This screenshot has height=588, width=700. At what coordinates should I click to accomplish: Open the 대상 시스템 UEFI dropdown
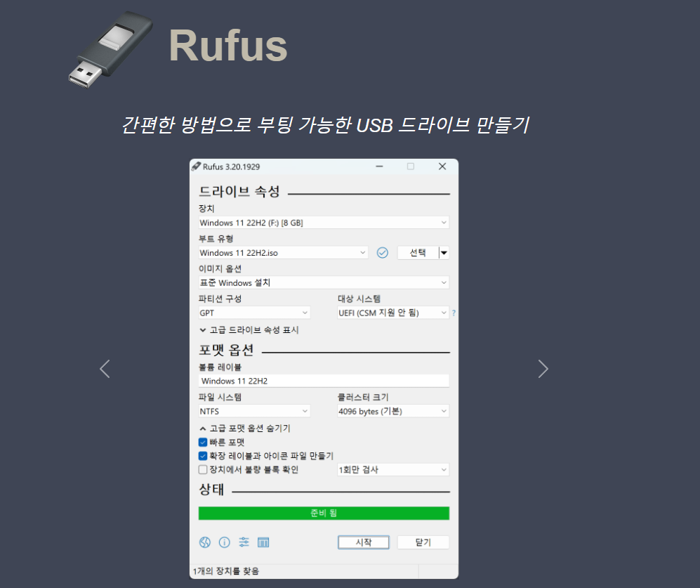(393, 313)
